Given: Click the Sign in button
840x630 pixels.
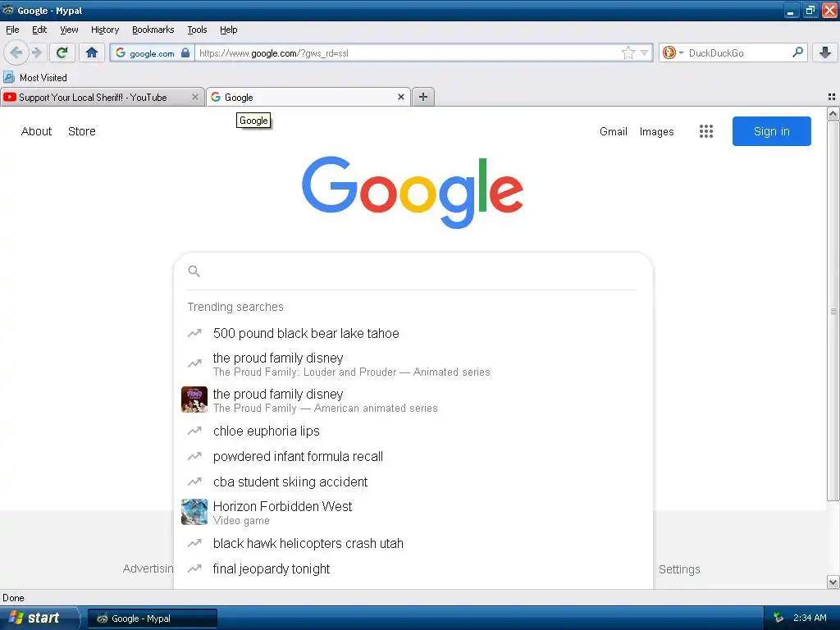Looking at the screenshot, I should 771,131.
